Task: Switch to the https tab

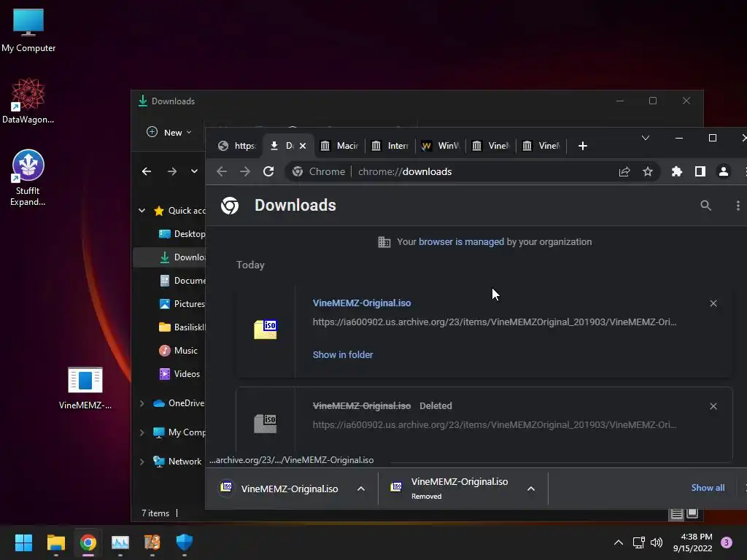Action: pos(236,146)
